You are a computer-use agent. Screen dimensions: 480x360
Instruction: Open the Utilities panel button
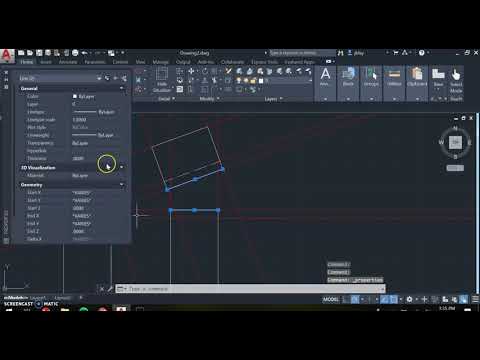point(394,77)
